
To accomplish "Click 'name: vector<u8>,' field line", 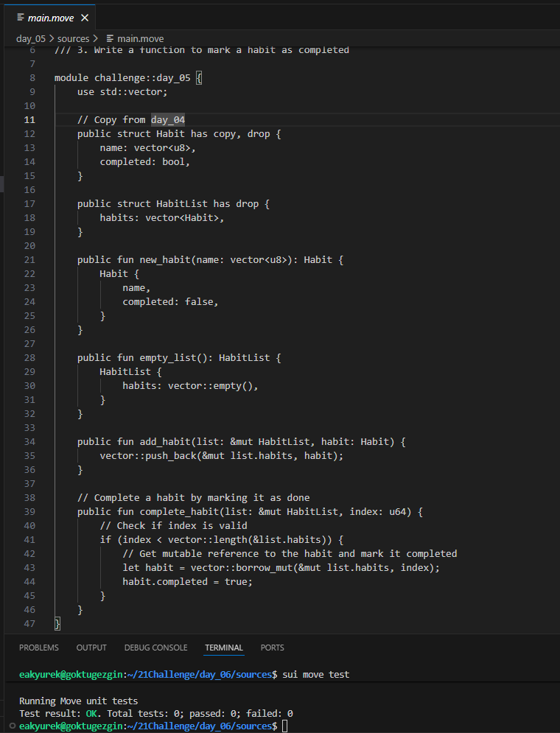I will pyautogui.click(x=147, y=148).
